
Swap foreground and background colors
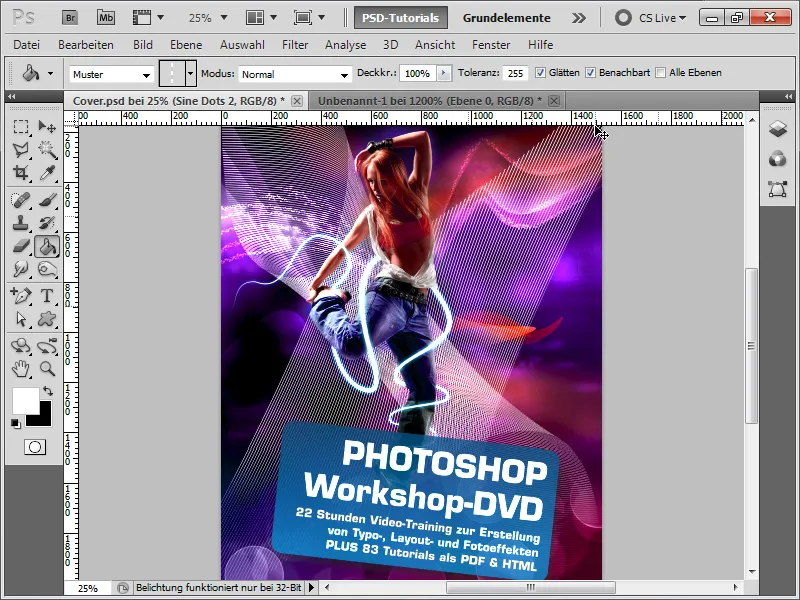pyautogui.click(x=48, y=391)
